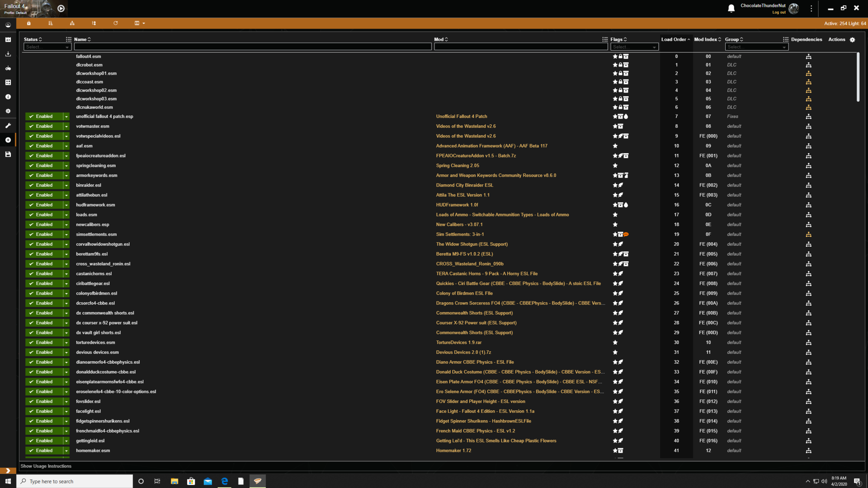Toggle Enabled for loads.esm
Viewport: 868px width, 488px height.
tap(44, 215)
